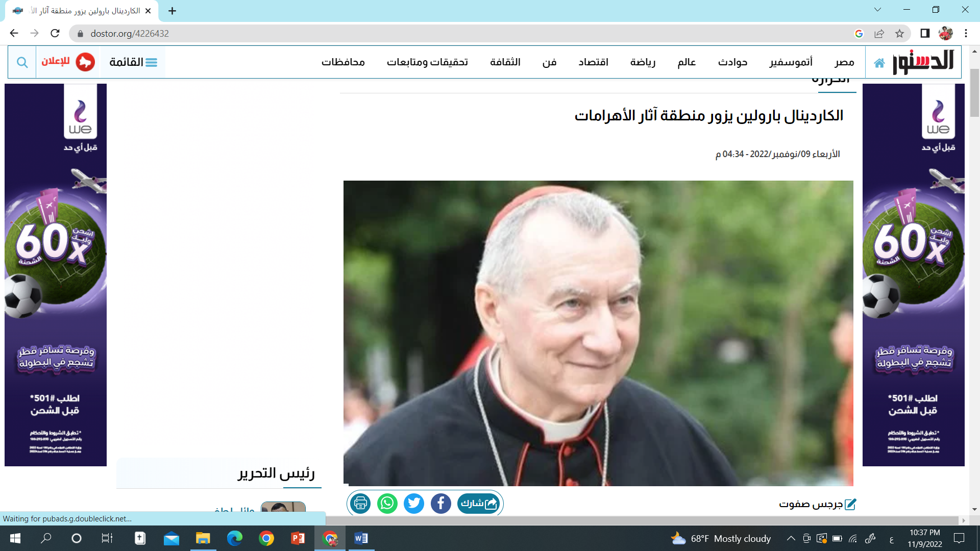
Task: Click the left WE advertisement banner
Action: pos(56,275)
